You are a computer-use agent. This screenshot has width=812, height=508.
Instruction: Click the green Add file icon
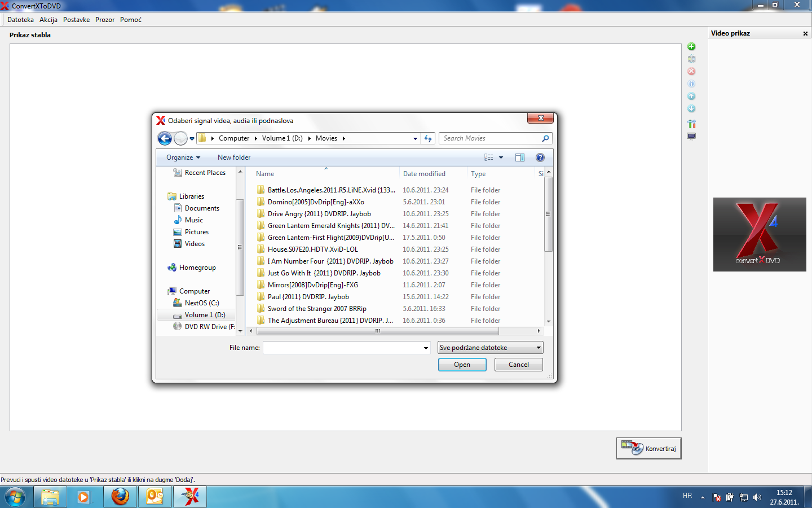(691, 47)
